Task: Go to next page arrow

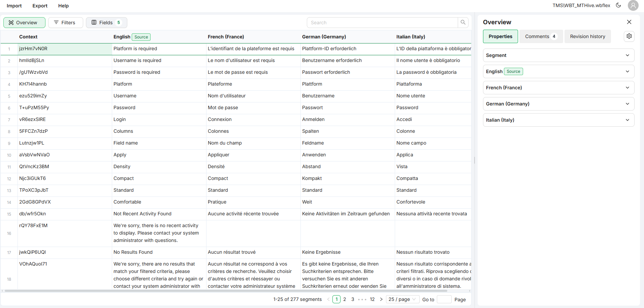Action: click(381, 299)
